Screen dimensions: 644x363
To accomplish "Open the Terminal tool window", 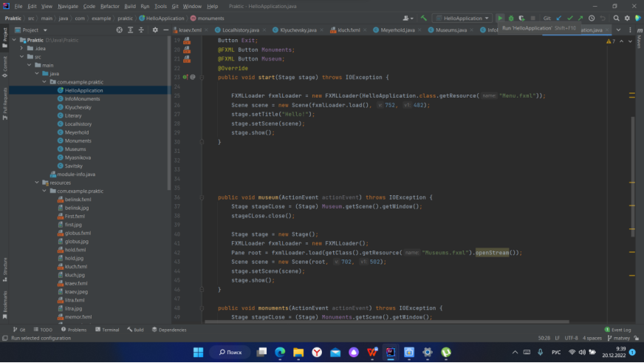I will (x=107, y=330).
